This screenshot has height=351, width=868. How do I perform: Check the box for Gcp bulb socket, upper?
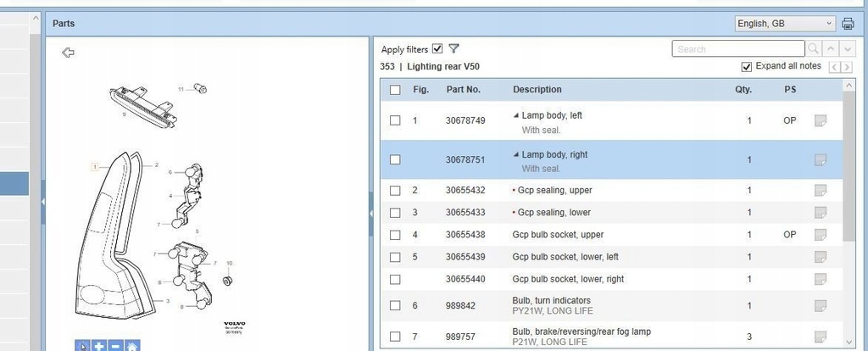(x=395, y=235)
